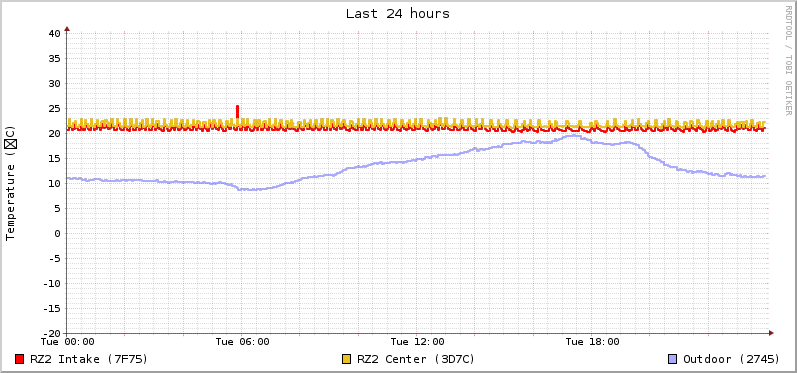Click the 0 value on temperature axis

(x=57, y=233)
